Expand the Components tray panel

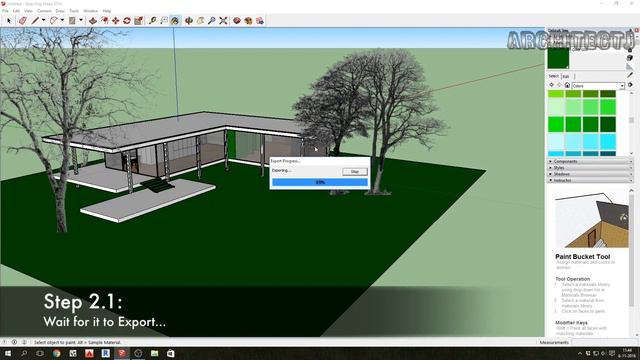tap(590, 162)
